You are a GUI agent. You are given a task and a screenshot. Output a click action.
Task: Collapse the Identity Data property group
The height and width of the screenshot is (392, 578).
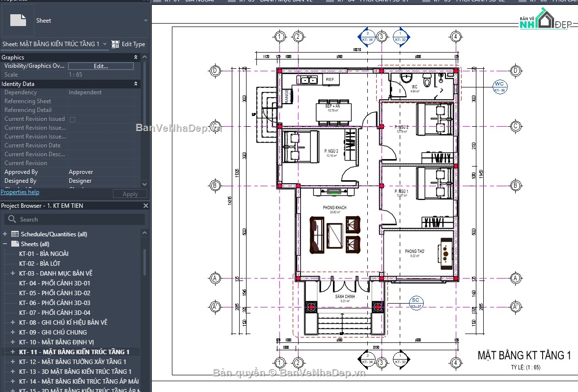[136, 84]
